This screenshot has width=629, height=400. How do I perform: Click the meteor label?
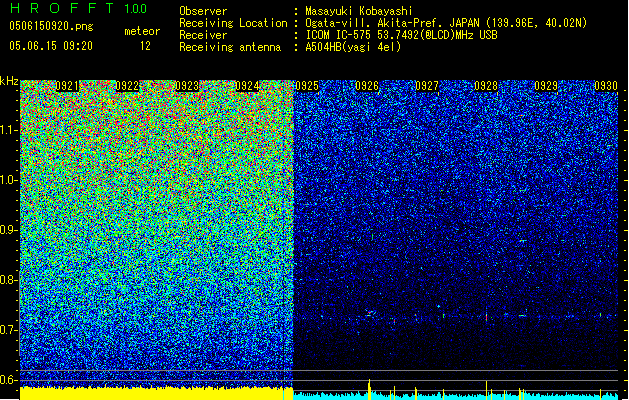142,31
